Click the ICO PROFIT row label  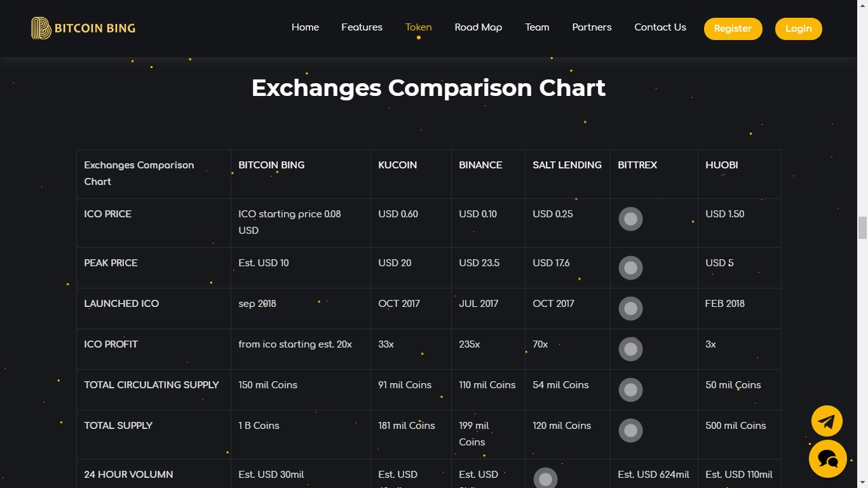click(x=111, y=344)
